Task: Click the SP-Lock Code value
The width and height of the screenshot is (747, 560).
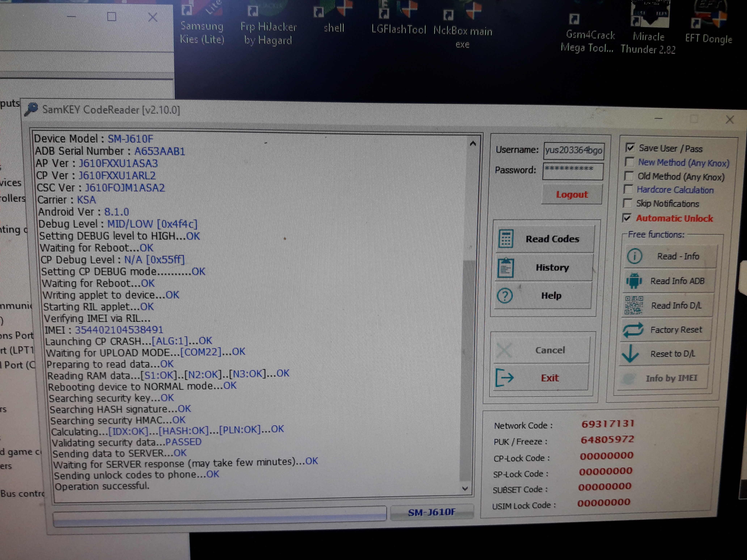Action: pos(606,471)
